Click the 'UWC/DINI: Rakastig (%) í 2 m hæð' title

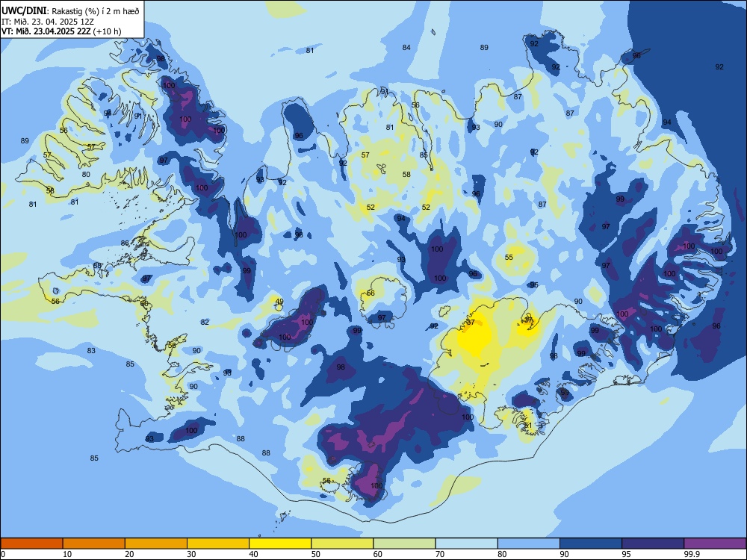[x=70, y=10]
